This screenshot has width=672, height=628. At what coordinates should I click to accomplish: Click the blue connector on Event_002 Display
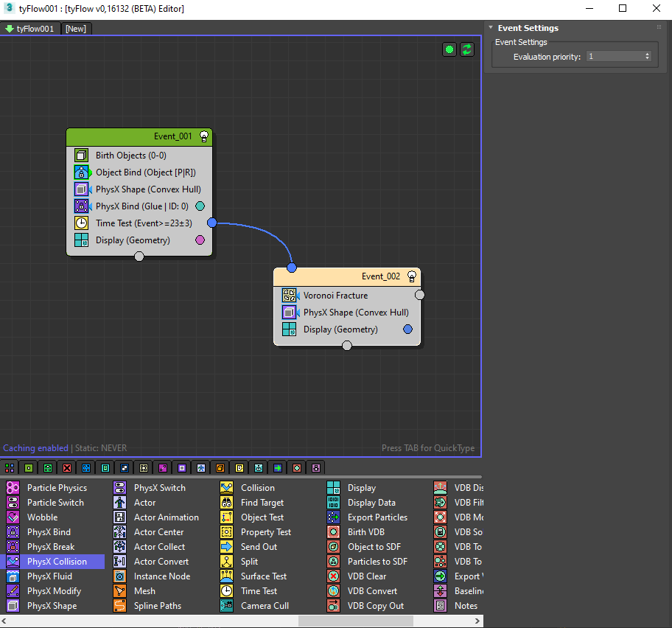click(408, 329)
